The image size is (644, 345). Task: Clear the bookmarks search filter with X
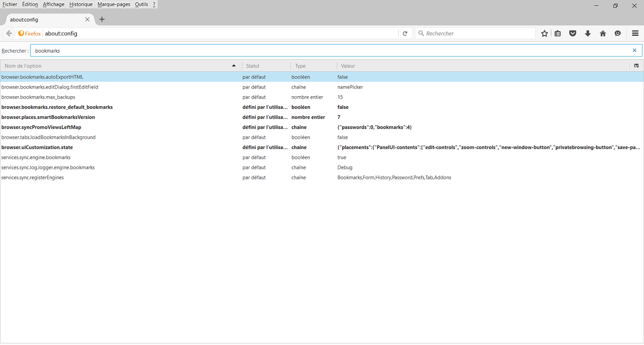point(634,50)
